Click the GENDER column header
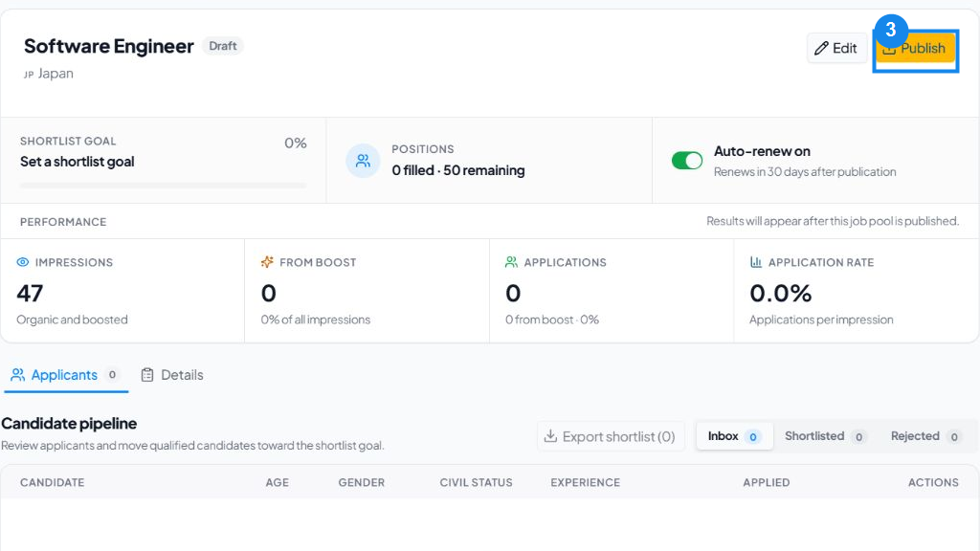The height and width of the screenshot is (551, 980). point(361,482)
